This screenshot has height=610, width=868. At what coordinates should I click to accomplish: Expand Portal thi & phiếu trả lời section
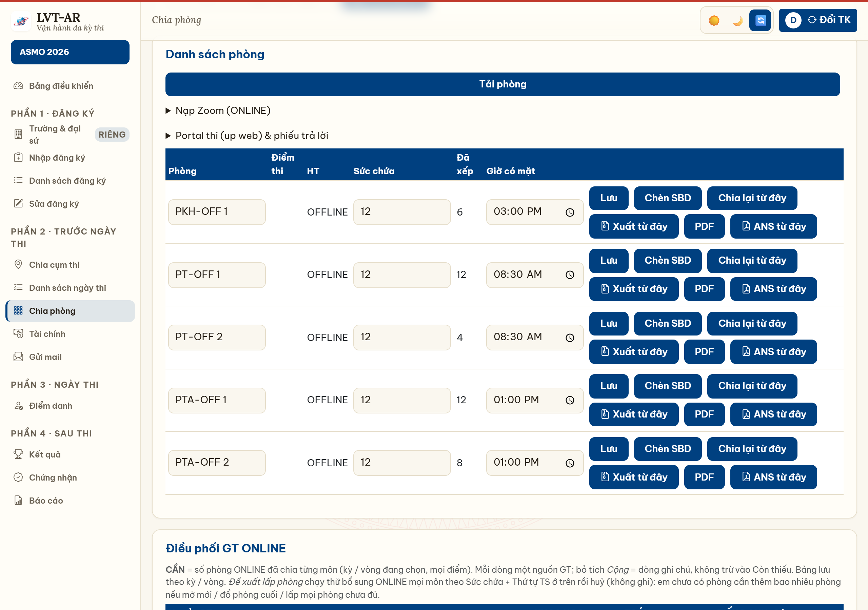pyautogui.click(x=247, y=135)
